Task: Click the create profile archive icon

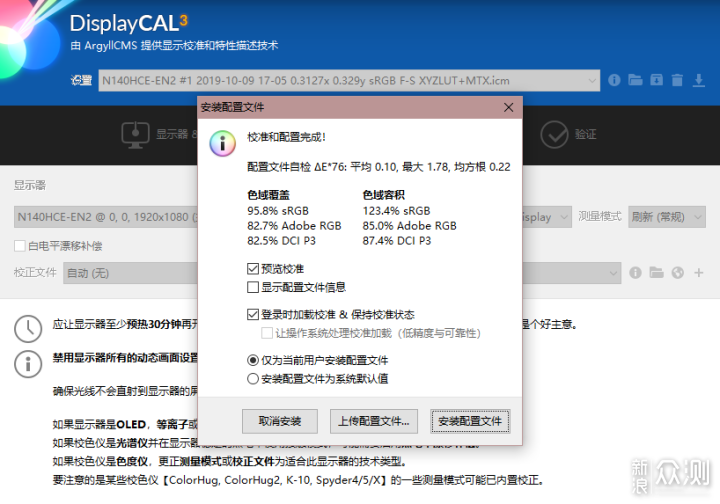Action: coord(656,80)
